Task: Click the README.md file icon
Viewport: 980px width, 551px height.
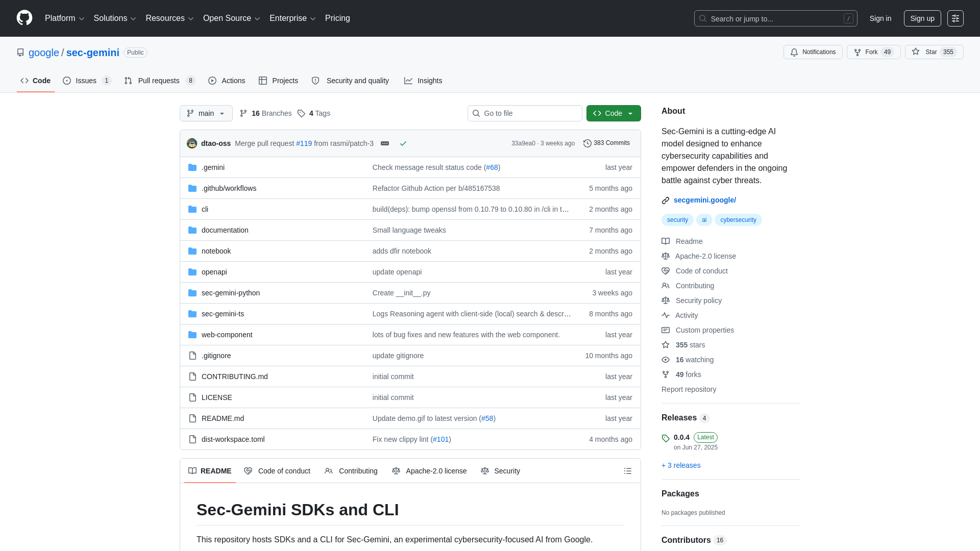Action: (x=192, y=418)
